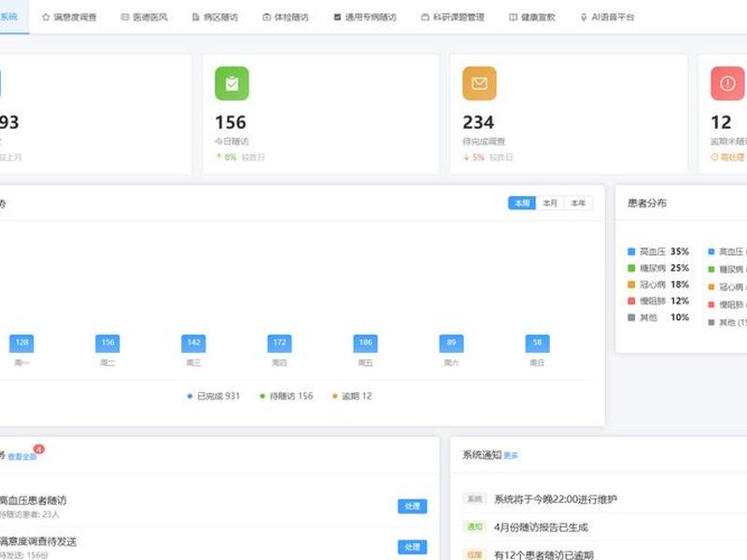The image size is (747, 560).
Task: Click the notice 4月份随访报告已生成
Action: click(541, 527)
